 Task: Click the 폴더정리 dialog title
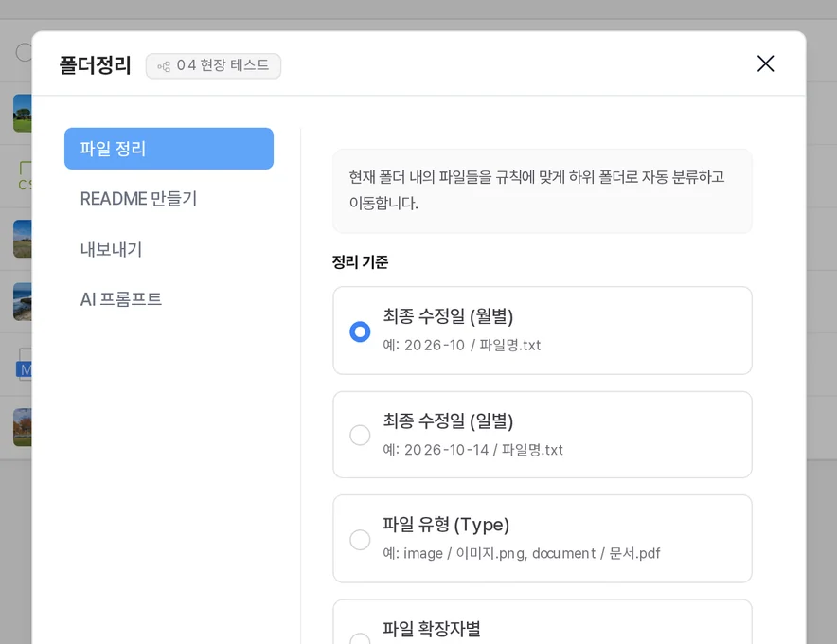pos(95,65)
